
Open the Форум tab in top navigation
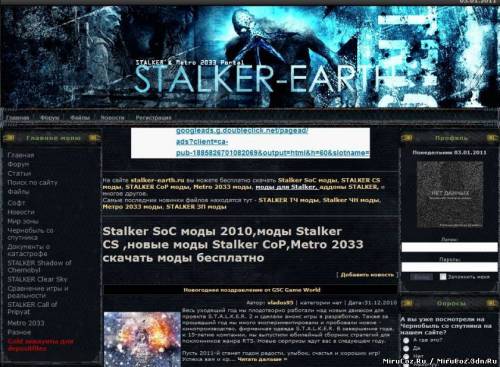pos(49,118)
